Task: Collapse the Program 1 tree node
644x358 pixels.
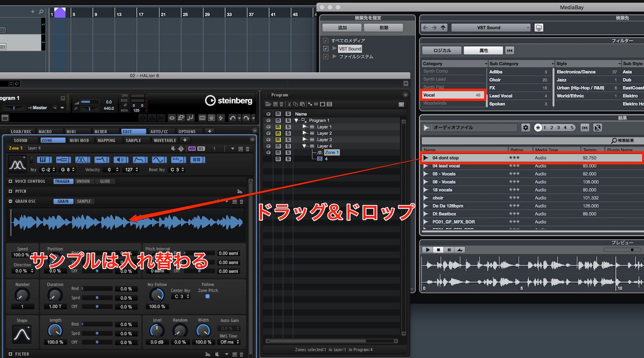Action: [x=296, y=120]
